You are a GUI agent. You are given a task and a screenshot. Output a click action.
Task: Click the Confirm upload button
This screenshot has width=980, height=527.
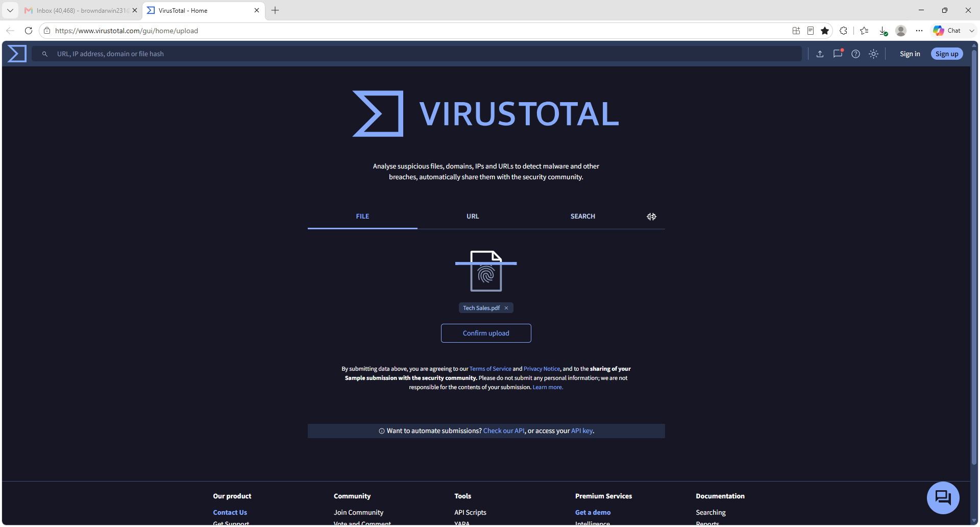(486, 333)
